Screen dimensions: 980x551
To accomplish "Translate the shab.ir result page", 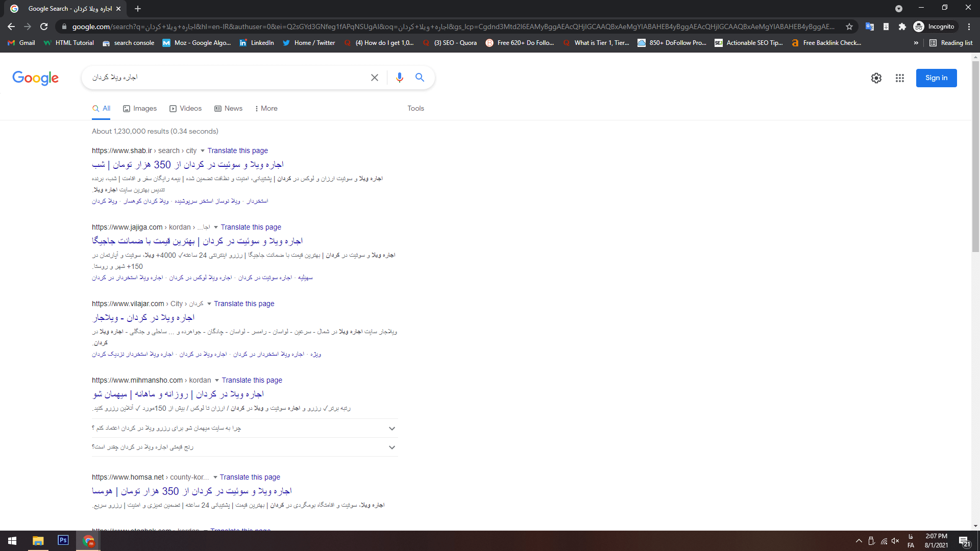I will point(237,151).
